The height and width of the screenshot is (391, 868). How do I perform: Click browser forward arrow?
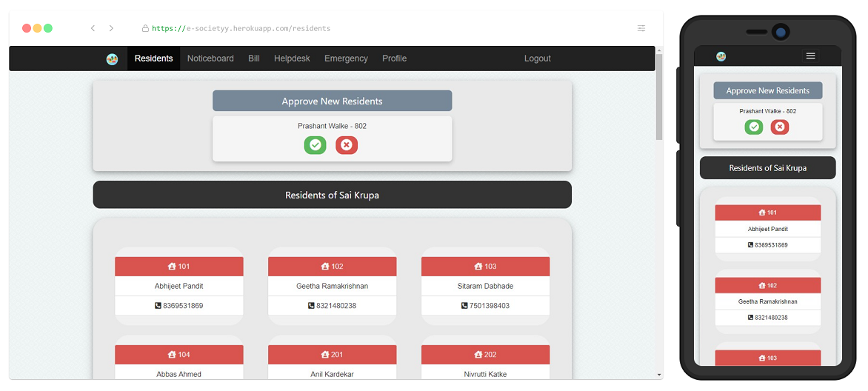click(x=111, y=28)
